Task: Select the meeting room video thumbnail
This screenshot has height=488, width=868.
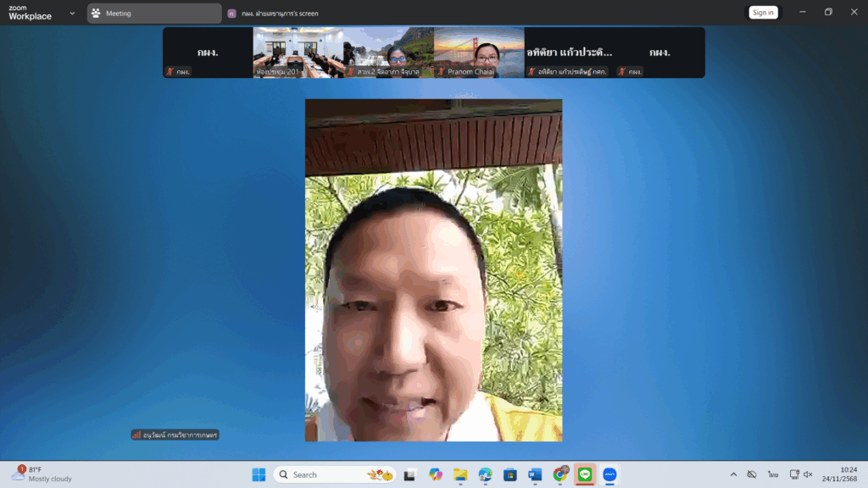Action: point(298,52)
